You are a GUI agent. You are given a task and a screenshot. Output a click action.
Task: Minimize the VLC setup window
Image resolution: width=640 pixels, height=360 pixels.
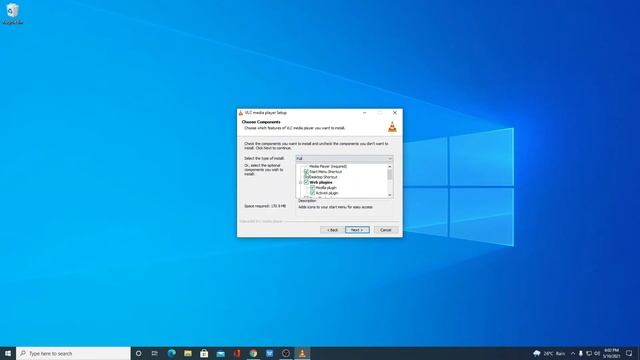tap(364, 113)
